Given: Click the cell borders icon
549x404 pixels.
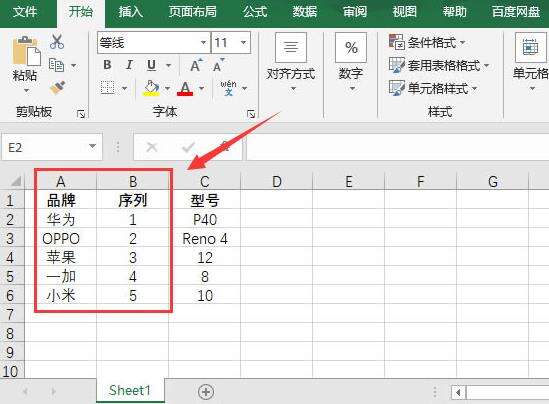Looking at the screenshot, I should [107, 88].
